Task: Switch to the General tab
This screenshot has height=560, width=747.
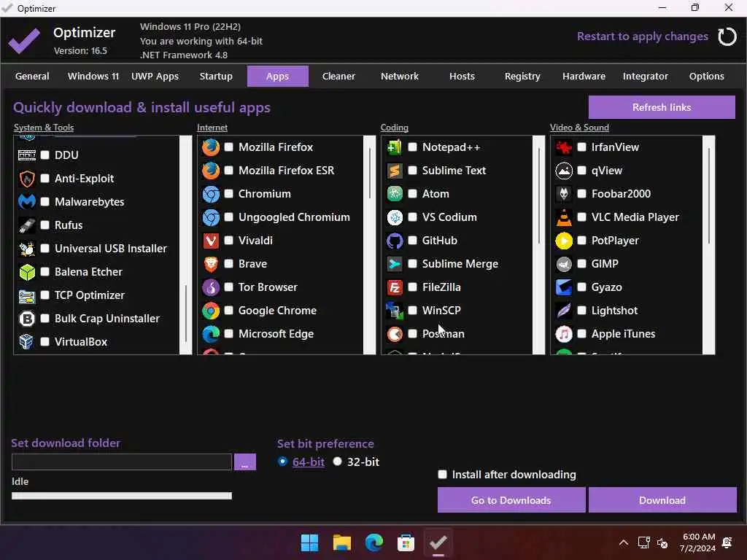Action: pos(32,76)
